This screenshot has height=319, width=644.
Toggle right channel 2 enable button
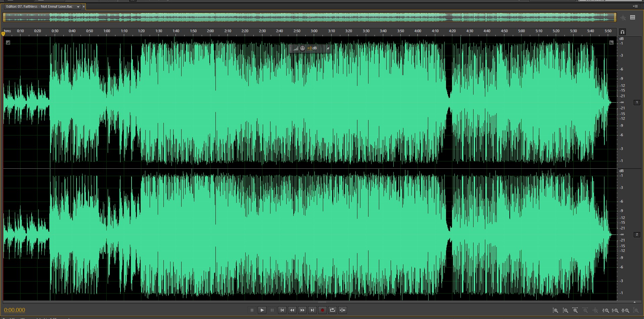tap(637, 234)
